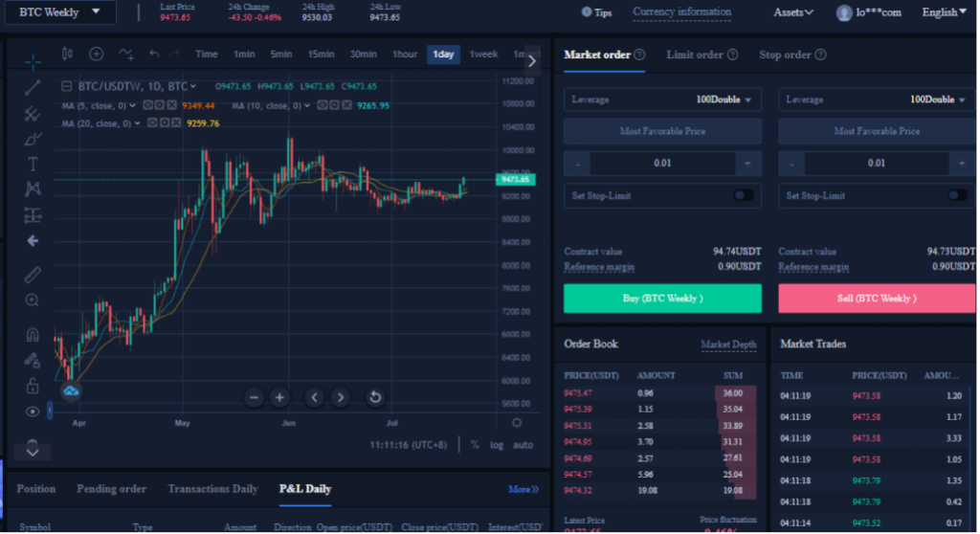Redo the chart action
The image size is (980, 534).
pos(174,55)
